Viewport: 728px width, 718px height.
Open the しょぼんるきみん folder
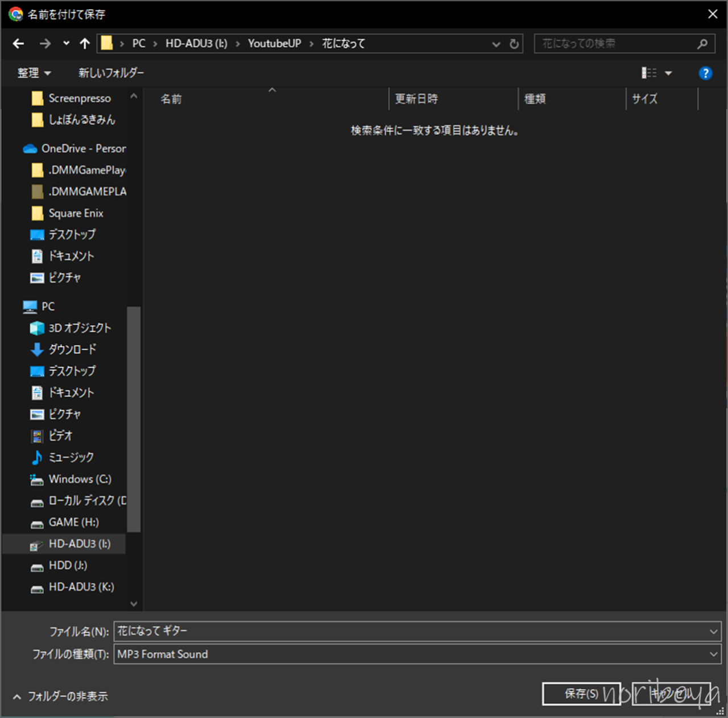point(73,120)
